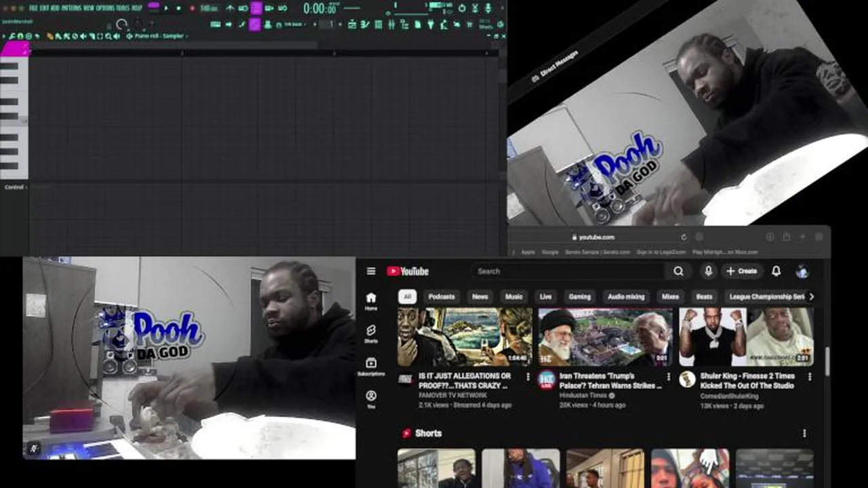Open the EDIT menu in FL Studio
Screen dimensions: 868x488
(x=44, y=8)
